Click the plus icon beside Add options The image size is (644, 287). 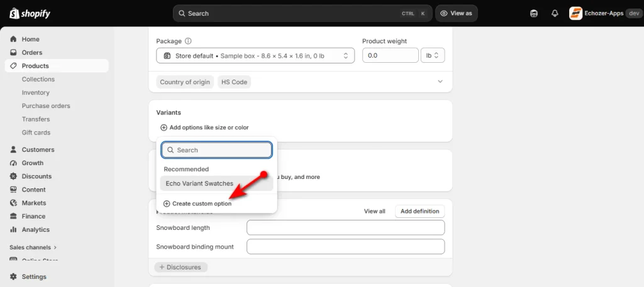pyautogui.click(x=164, y=127)
